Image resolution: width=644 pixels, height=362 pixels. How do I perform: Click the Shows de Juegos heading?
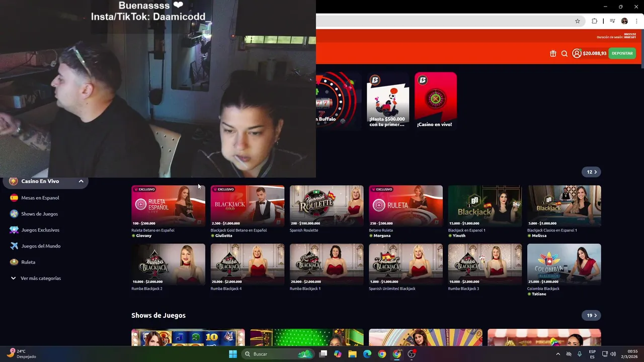(158, 315)
